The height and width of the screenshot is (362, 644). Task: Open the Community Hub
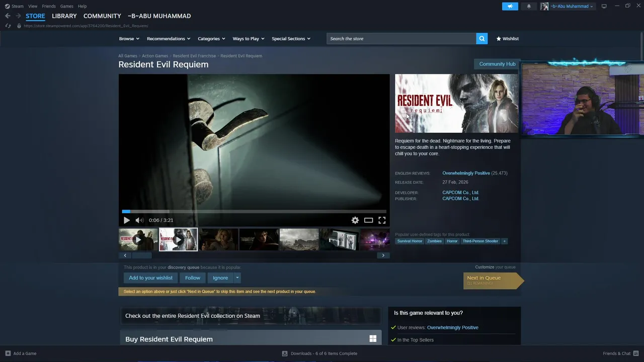click(x=497, y=64)
